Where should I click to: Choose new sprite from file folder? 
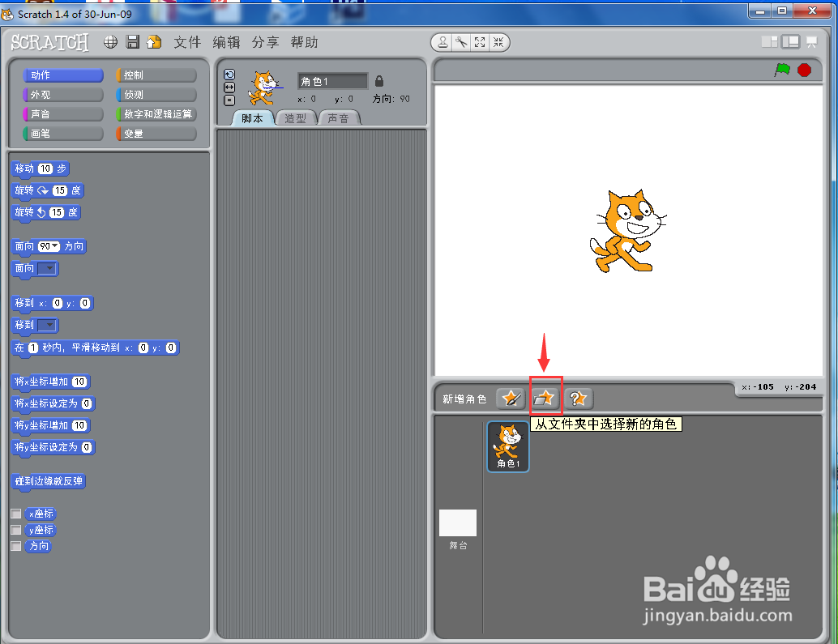pos(545,399)
